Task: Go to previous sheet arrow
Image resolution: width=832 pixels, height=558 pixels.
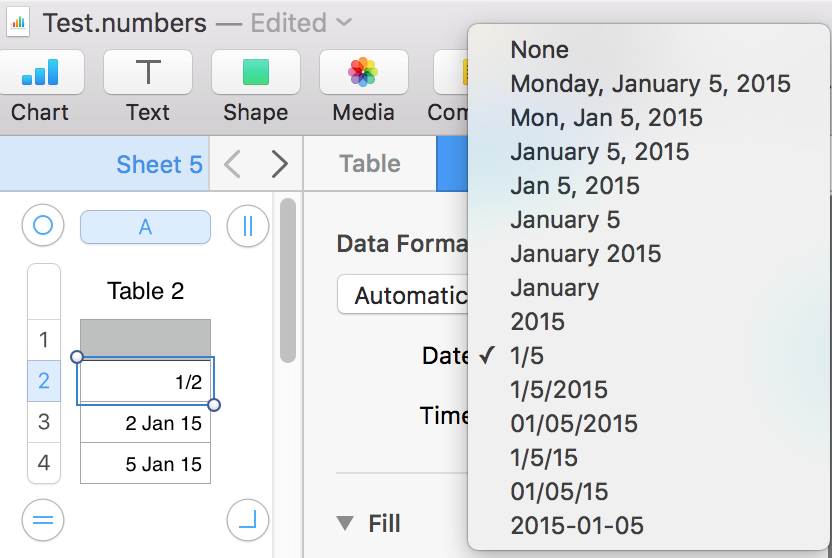Action: pyautogui.click(x=232, y=164)
